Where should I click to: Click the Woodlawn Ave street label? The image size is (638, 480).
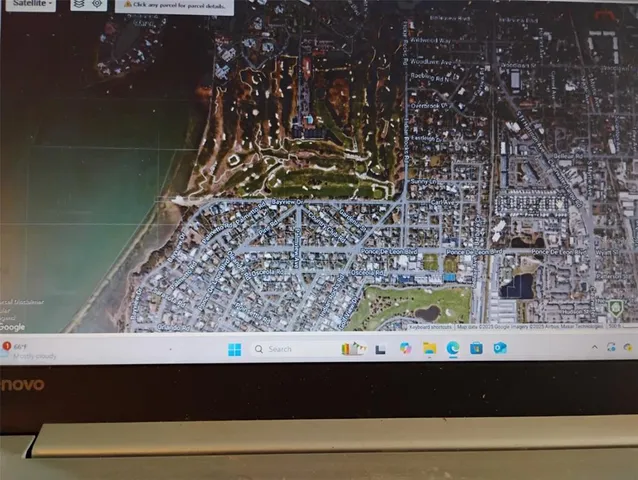[x=431, y=62]
